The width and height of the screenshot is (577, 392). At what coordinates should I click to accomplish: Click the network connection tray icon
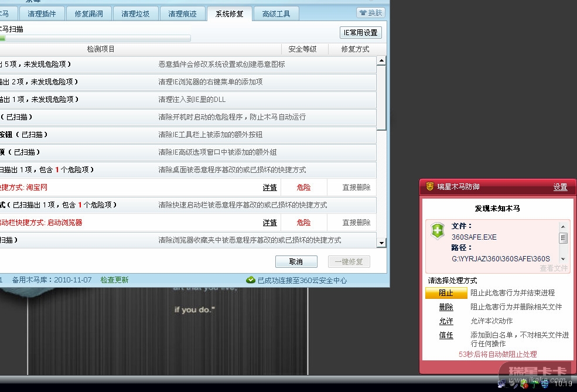(x=501, y=384)
